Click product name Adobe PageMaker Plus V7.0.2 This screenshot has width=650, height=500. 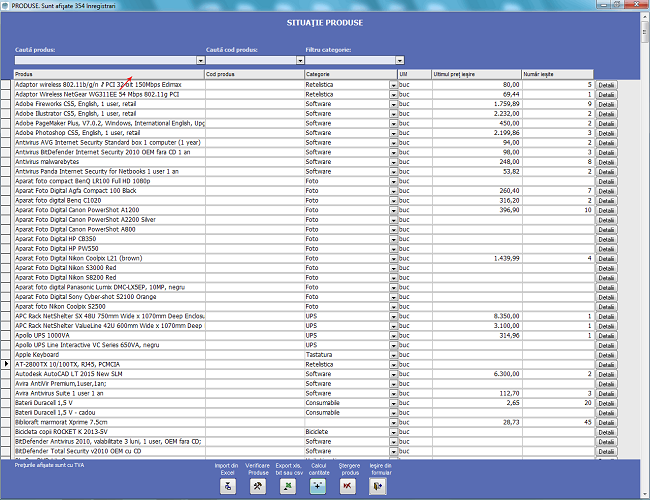point(110,123)
